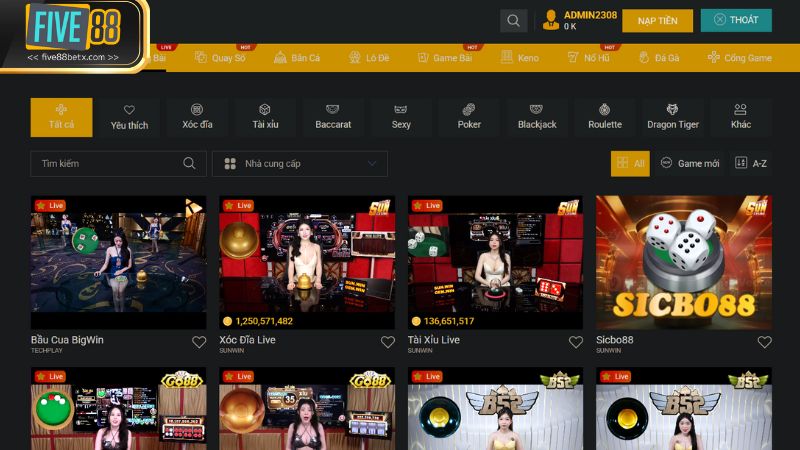Screen dimensions: 800x450
Task: Open the Lô Đề menu item
Action: click(369, 58)
